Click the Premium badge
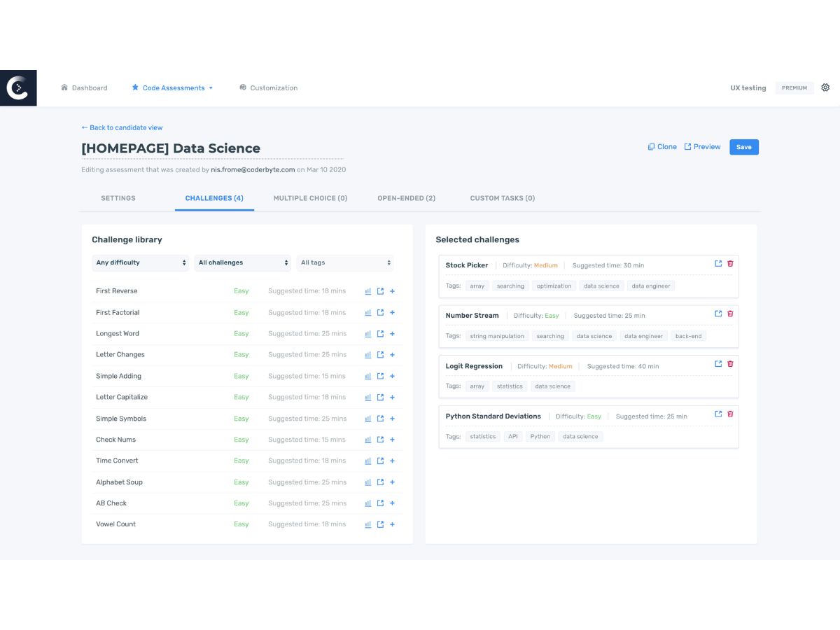This screenshot has height=630, width=840. tap(794, 88)
